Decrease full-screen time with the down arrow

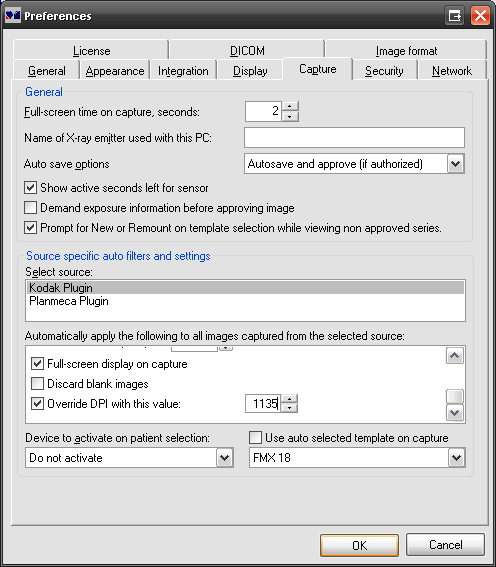click(x=290, y=116)
